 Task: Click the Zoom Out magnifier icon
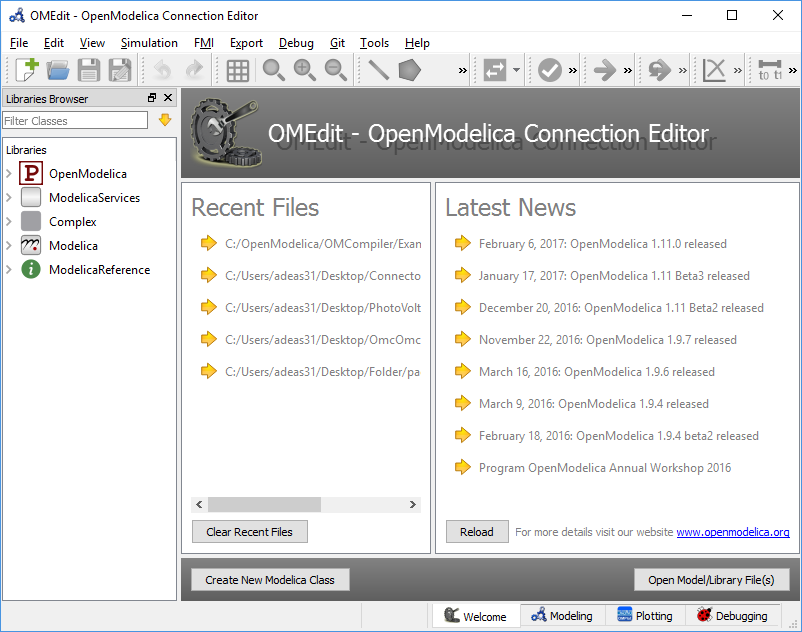(x=336, y=70)
